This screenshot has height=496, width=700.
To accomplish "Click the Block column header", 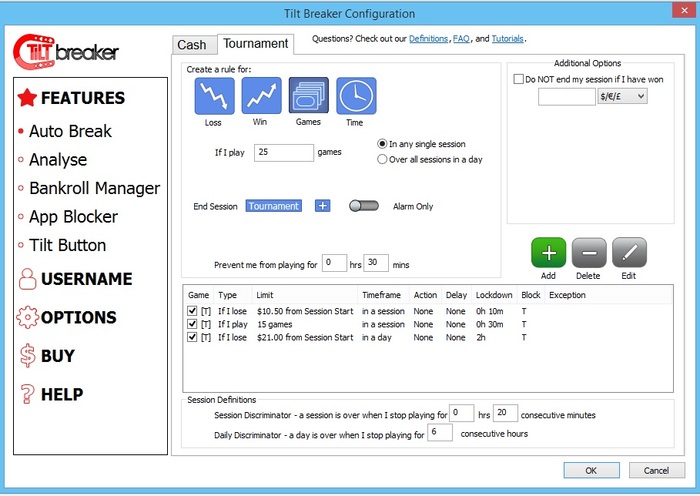I will (531, 295).
